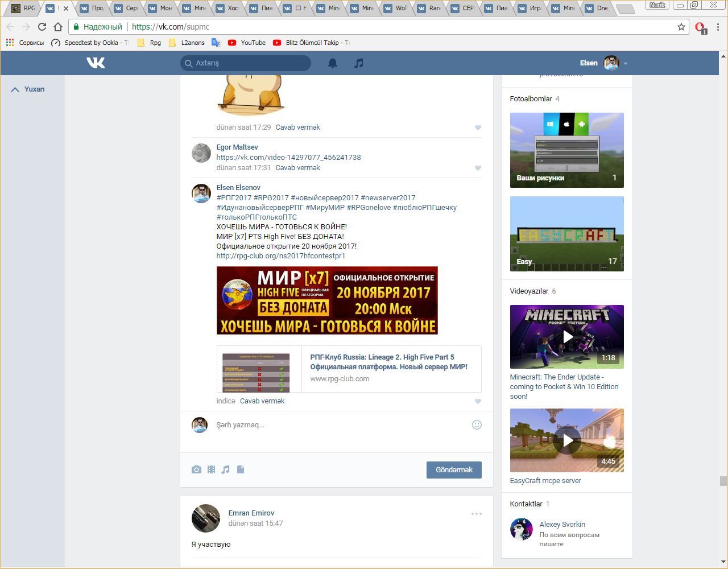The width and height of the screenshot is (728, 569).
Task: Click the comment input field
Action: [341, 424]
